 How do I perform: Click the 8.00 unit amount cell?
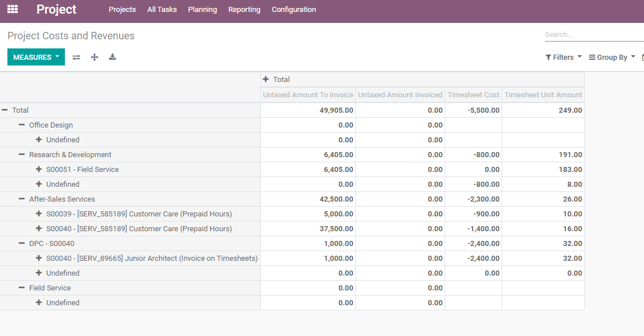(x=543, y=184)
